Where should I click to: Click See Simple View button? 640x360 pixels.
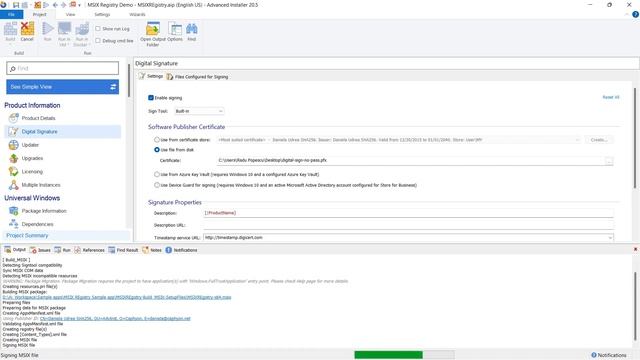pyautogui.click(x=62, y=87)
